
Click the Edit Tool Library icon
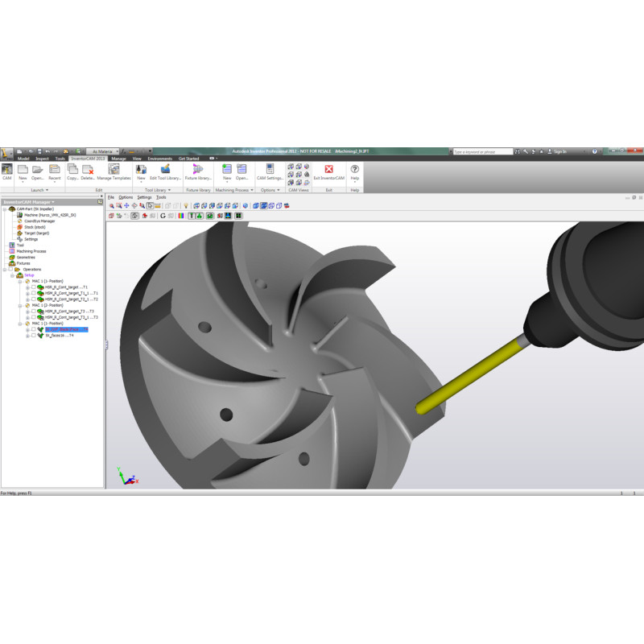165,170
